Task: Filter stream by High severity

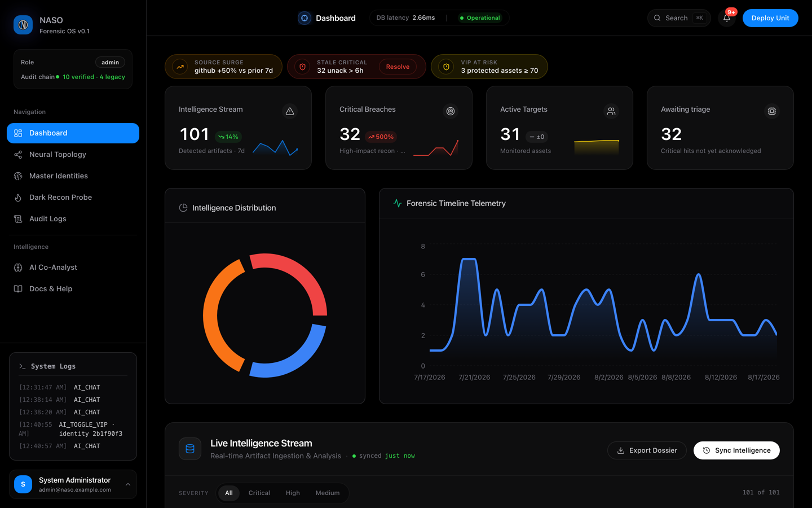Action: pos(293,493)
